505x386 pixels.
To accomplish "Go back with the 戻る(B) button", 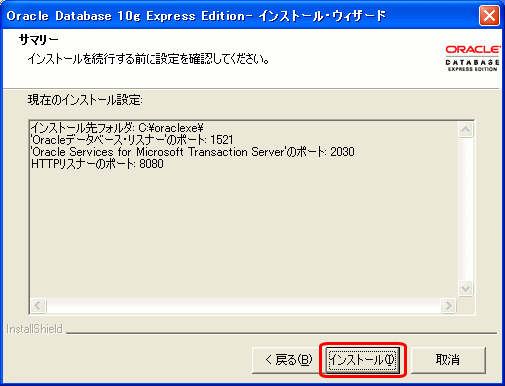I will [288, 360].
